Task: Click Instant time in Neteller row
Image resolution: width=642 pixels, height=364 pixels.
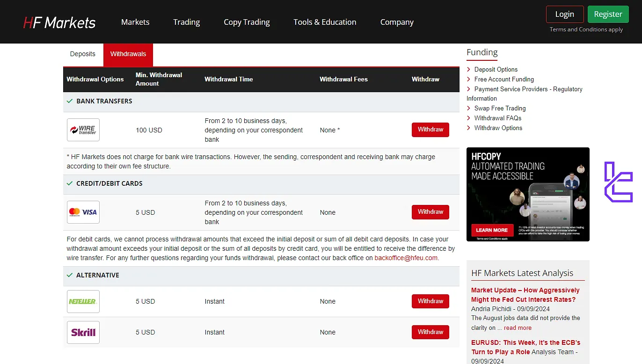Action: pyautogui.click(x=214, y=301)
